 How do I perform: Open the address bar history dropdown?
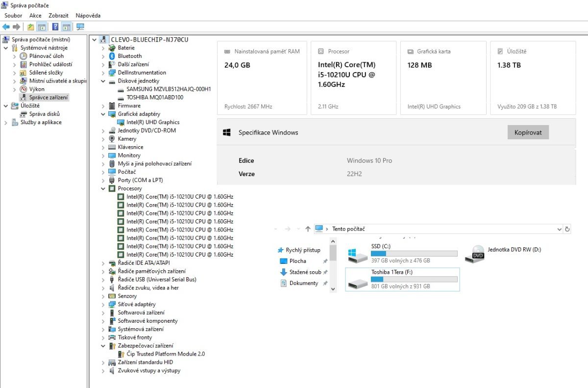click(560, 229)
